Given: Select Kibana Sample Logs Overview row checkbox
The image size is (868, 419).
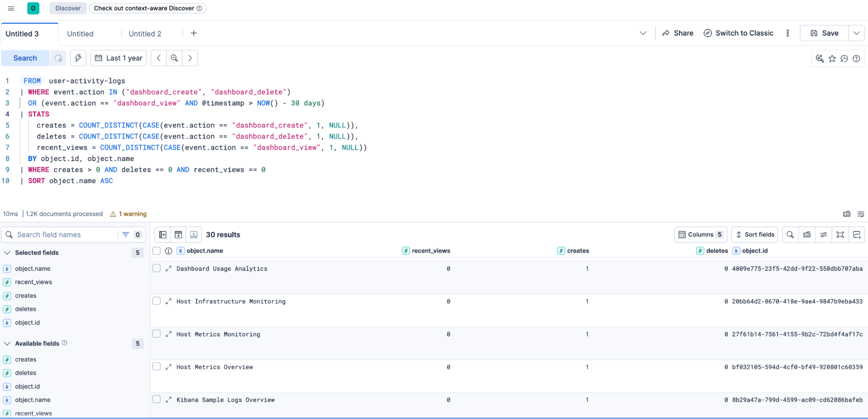Looking at the screenshot, I should tap(156, 399).
